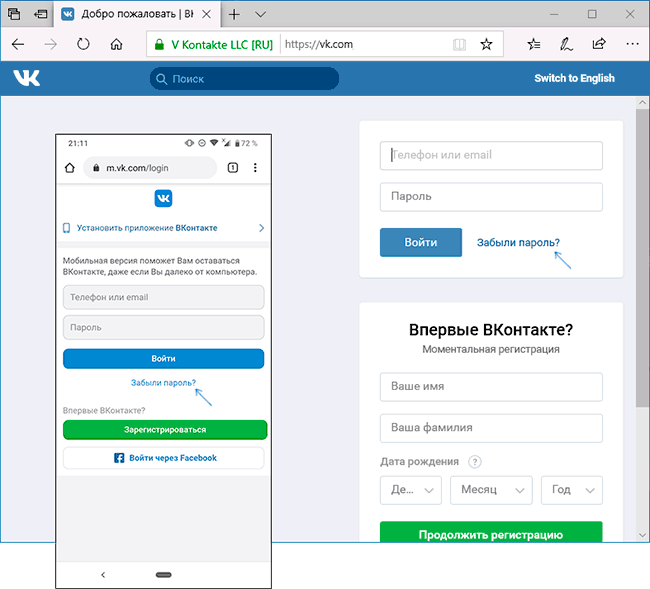Open the Favorites hub icon
650x589 pixels.
[x=534, y=44]
